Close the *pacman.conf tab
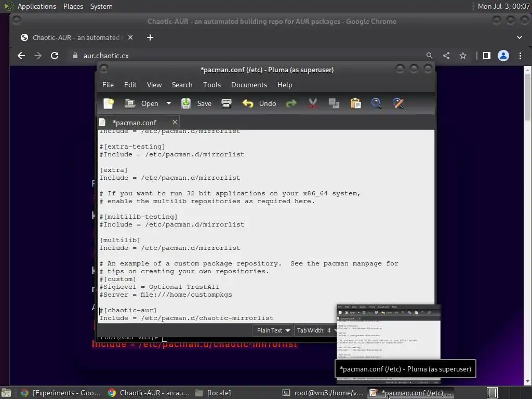Viewport: 532px width, 399px height. point(175,122)
